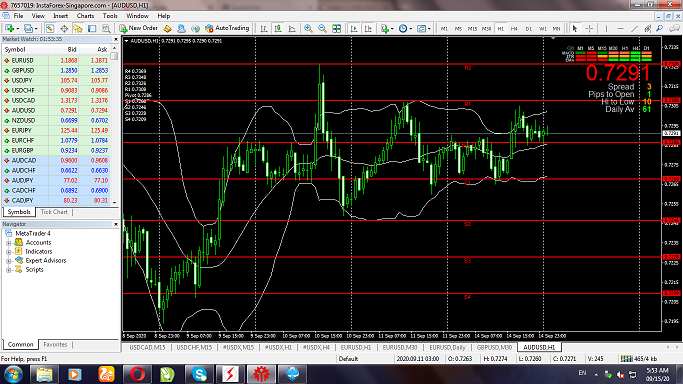Screen dimensions: 683x384
Task: Open the chat bubbles icon
Action: click(x=674, y=28)
